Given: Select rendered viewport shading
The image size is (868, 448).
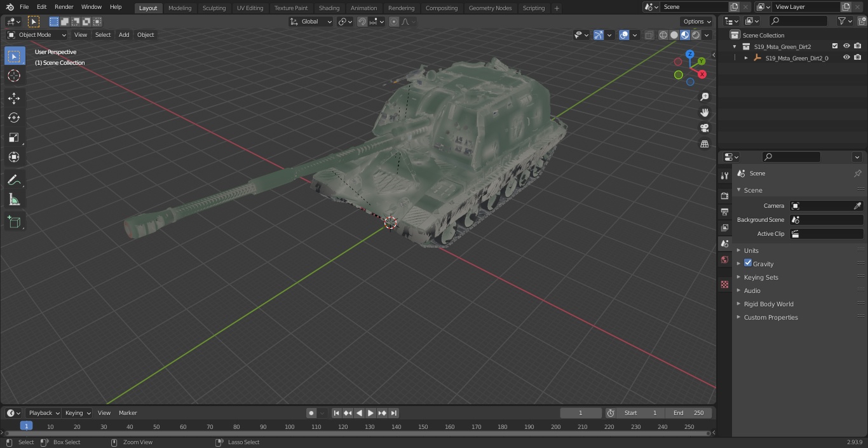Looking at the screenshot, I should (x=696, y=35).
